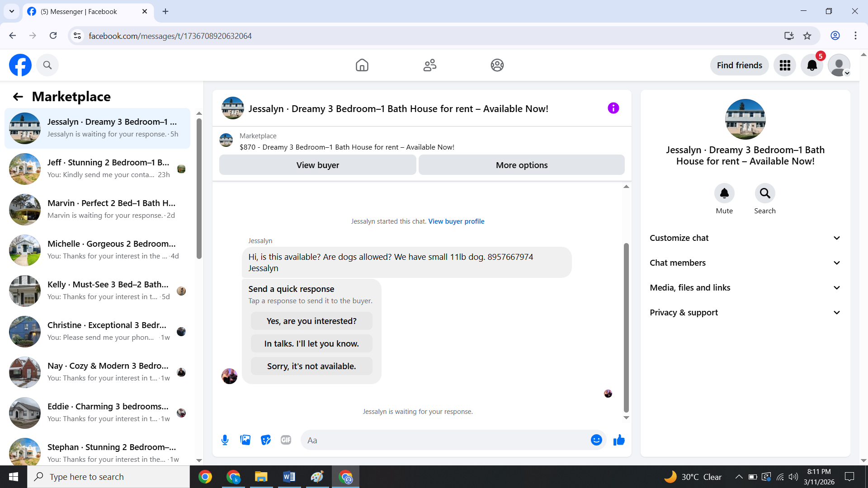Mute this conversation with bell icon
Image resolution: width=868 pixels, height=488 pixels.
click(724, 193)
